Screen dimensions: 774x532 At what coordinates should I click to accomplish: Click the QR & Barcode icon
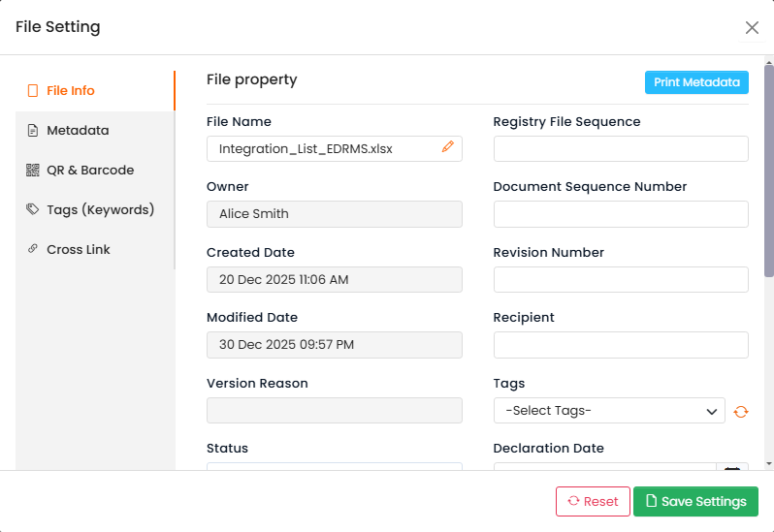pos(33,171)
